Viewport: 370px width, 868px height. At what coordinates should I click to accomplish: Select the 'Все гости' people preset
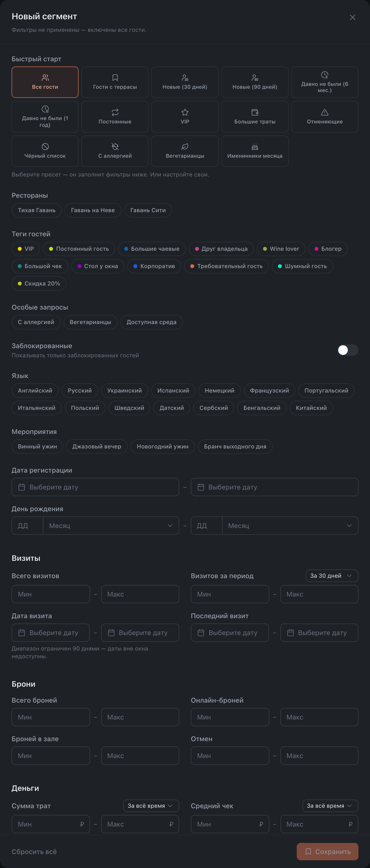point(45,82)
